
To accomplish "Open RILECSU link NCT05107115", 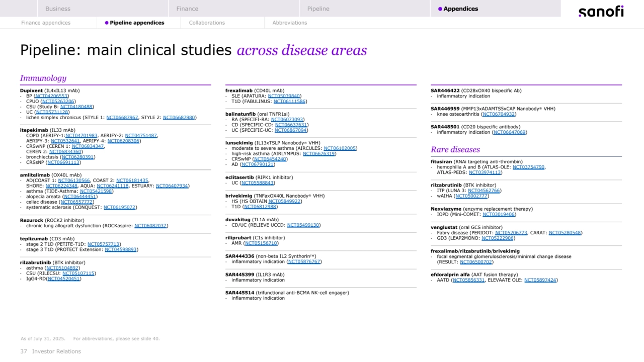I will coord(78,274).
